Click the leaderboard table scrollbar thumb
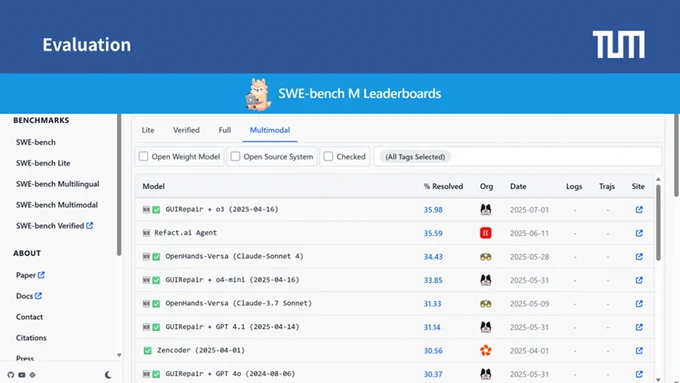This screenshot has height=383, width=680. pos(658,223)
